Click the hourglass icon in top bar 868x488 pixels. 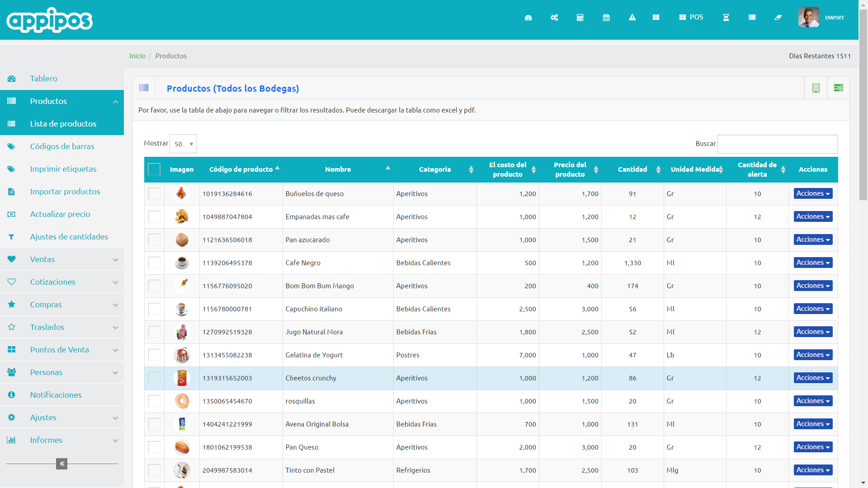[726, 18]
